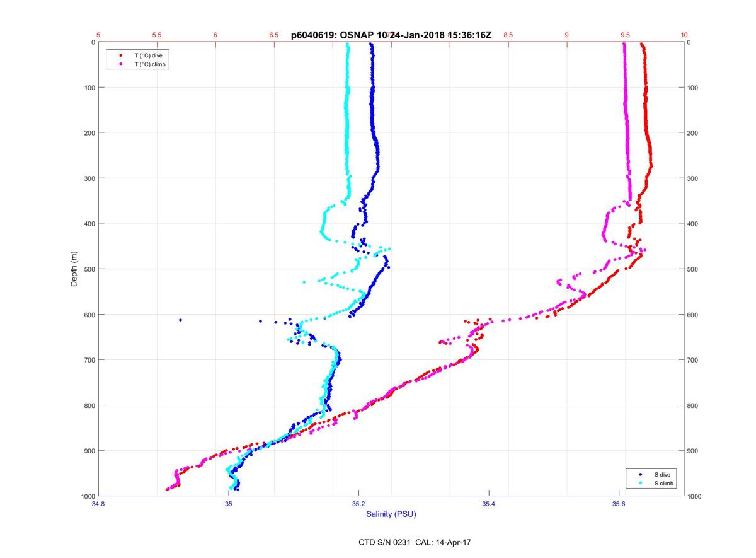The height and width of the screenshot is (558, 756).
Task: Click the 6.5 tick on top temperature axis
Action: click(274, 35)
